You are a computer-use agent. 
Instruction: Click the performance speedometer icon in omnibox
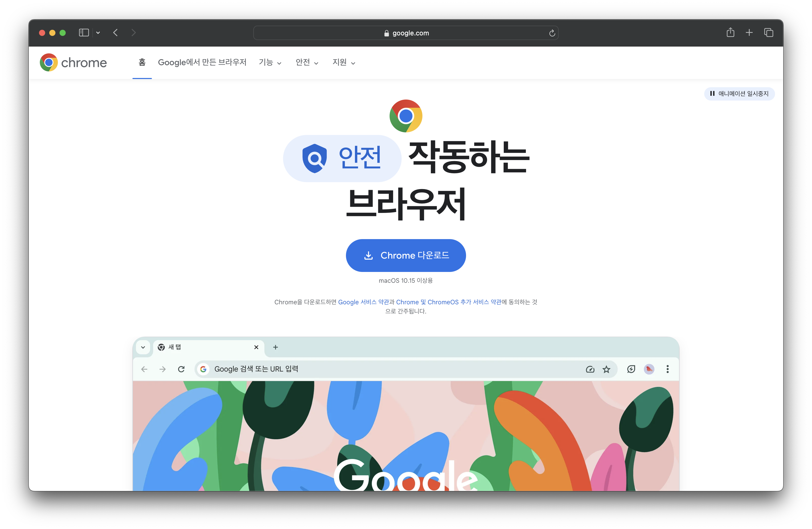click(x=590, y=369)
